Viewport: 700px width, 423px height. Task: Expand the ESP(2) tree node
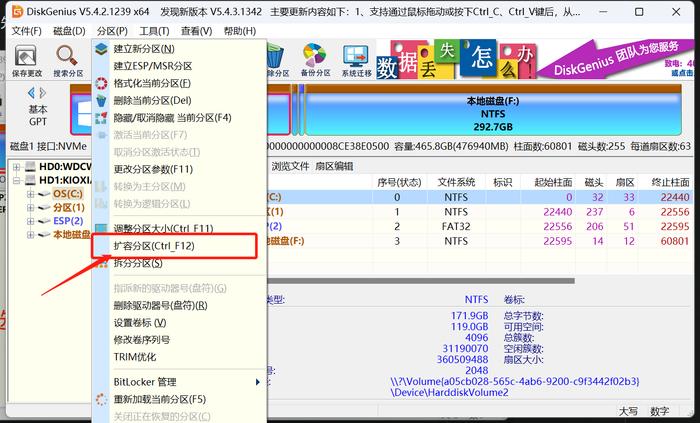30,221
